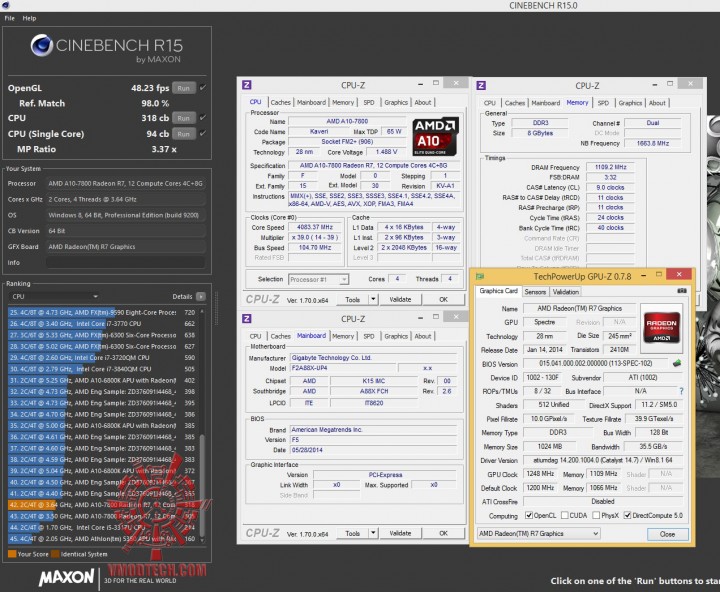Open the Processor #1 selection dropdown
The width and height of the screenshot is (720, 592).
point(319,279)
